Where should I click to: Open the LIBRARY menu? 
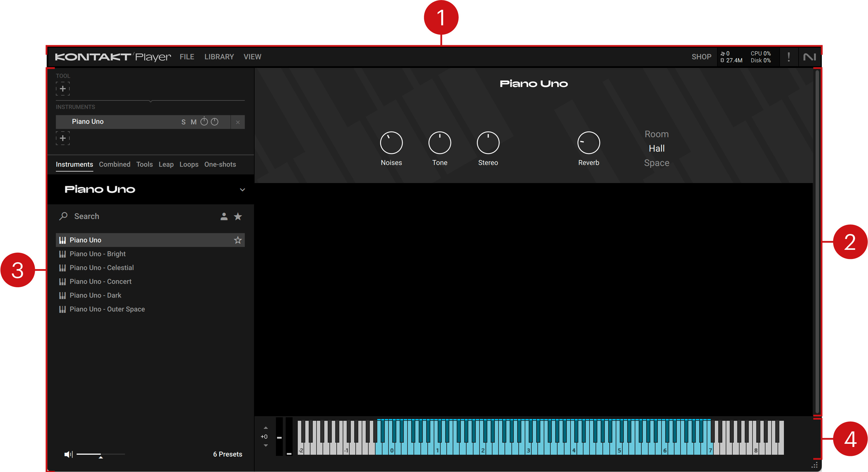(x=219, y=56)
